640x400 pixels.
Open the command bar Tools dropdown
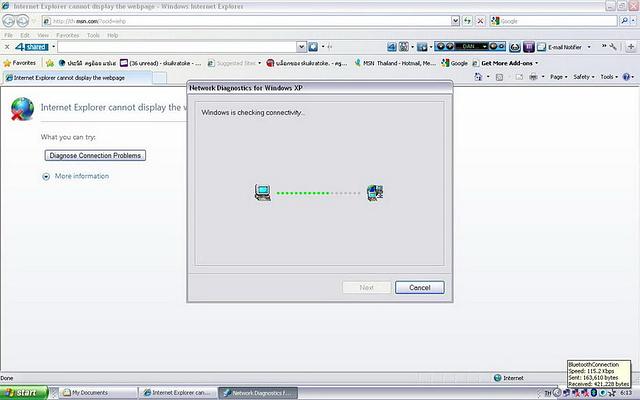(x=609, y=77)
